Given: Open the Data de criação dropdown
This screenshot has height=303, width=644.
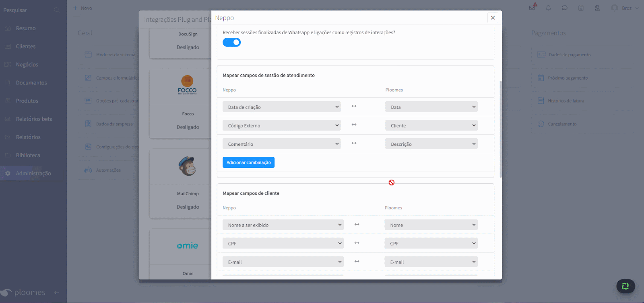Looking at the screenshot, I should [281, 107].
